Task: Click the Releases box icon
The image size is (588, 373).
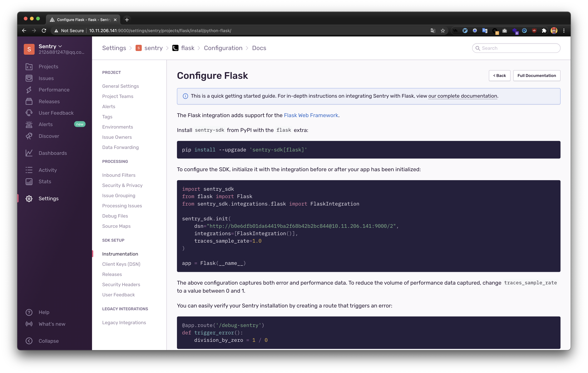Action: coord(29,101)
